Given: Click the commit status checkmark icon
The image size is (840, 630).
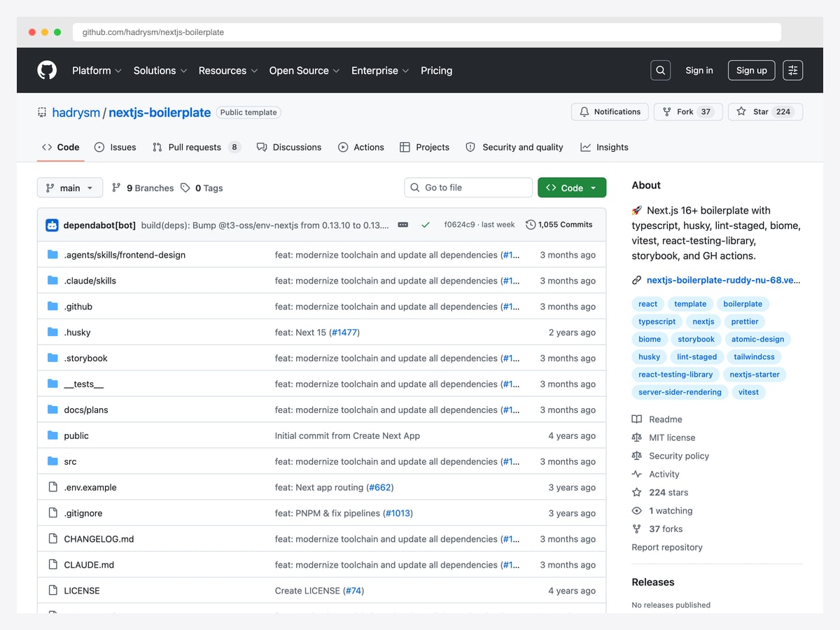Looking at the screenshot, I should [x=425, y=225].
